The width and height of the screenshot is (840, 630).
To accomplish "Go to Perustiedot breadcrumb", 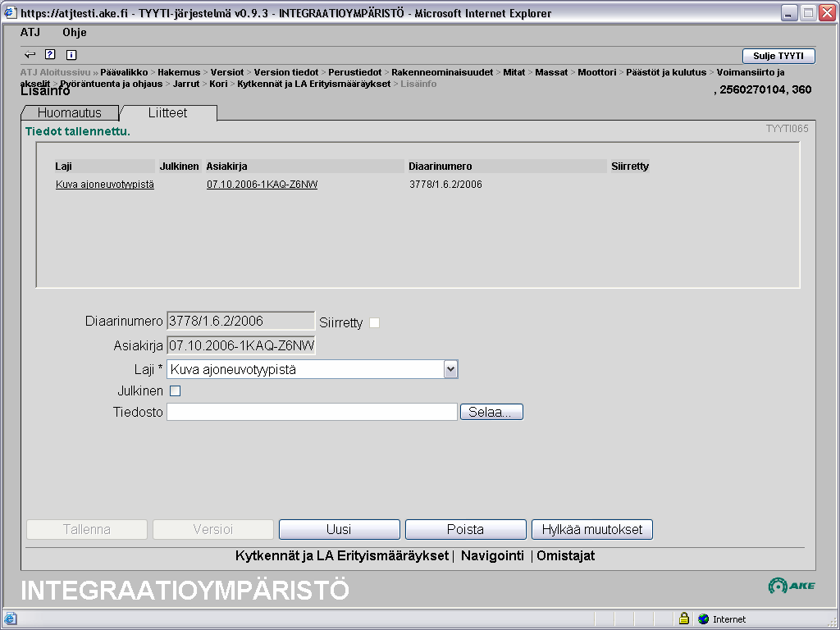I will click(x=354, y=72).
